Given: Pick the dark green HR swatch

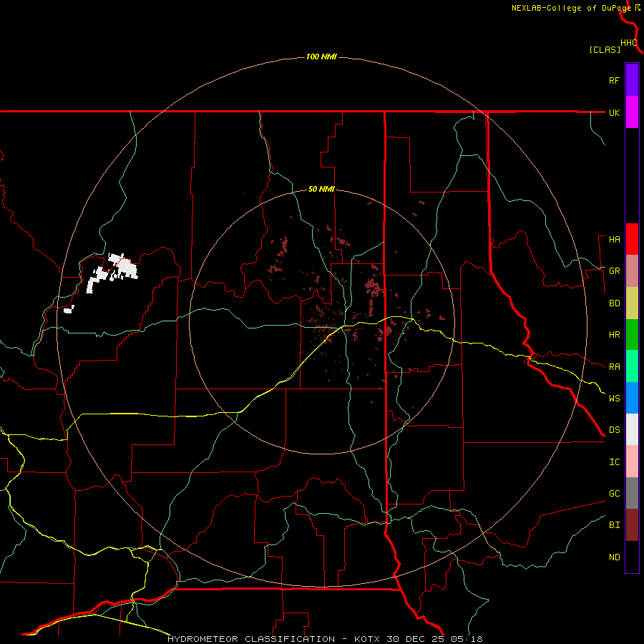Looking at the screenshot, I should tap(632, 334).
